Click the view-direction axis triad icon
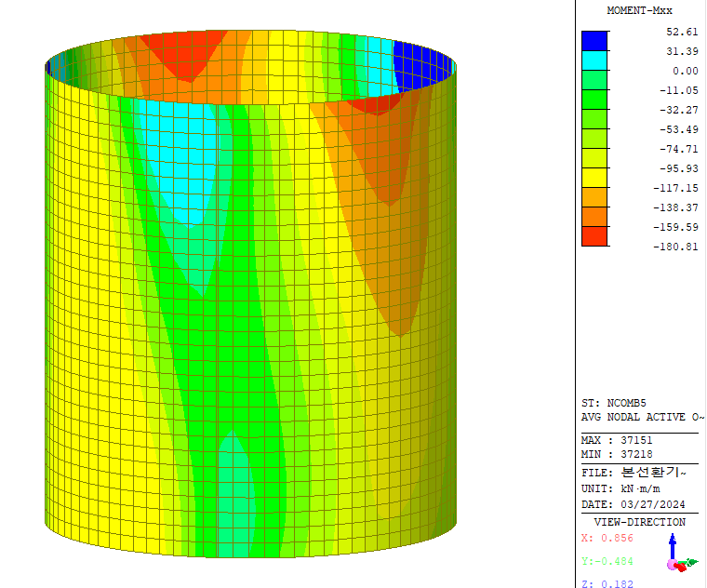The image size is (707, 588). click(x=681, y=554)
